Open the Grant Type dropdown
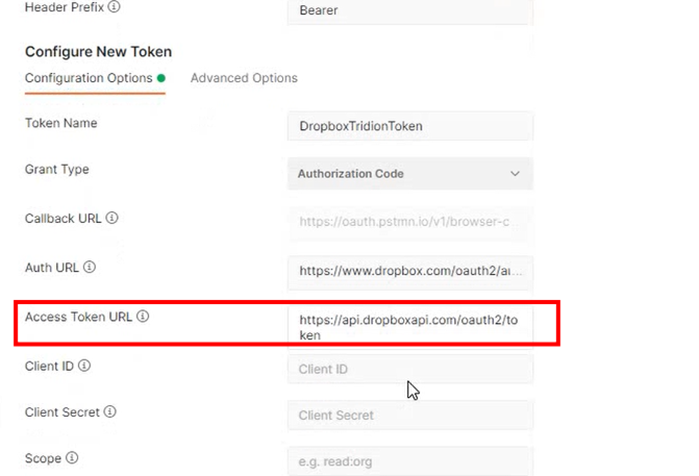Image resolution: width=699 pixels, height=476 pixels. 410,173
